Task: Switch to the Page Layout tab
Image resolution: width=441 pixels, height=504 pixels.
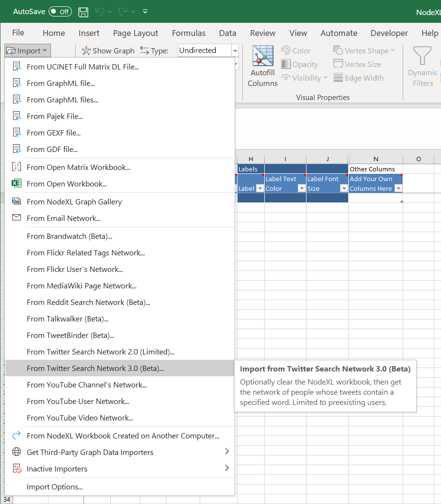Action: [136, 33]
